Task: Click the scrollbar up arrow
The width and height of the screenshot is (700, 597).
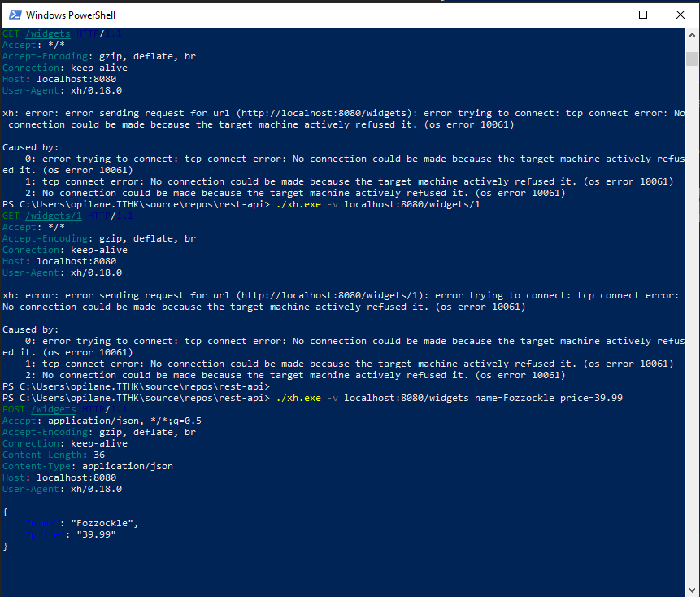Action: click(692, 35)
